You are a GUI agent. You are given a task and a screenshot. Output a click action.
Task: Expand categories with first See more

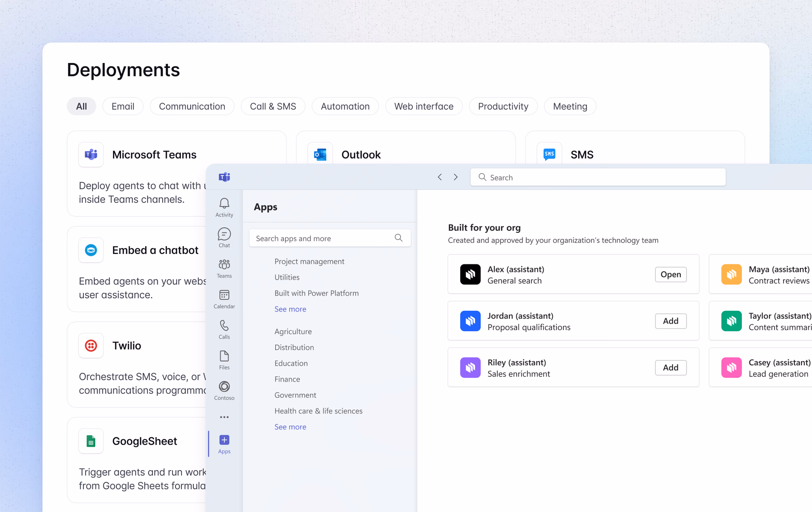[290, 309]
